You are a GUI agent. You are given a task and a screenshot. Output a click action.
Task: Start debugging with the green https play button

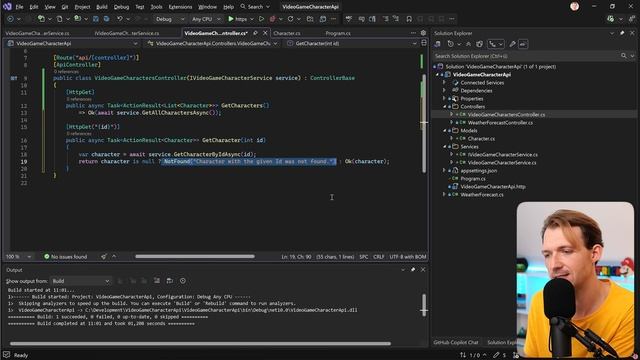(237, 19)
